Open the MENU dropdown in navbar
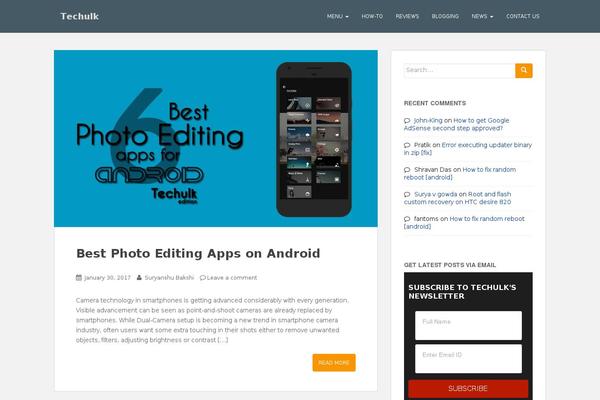600x400 pixels. tap(338, 16)
